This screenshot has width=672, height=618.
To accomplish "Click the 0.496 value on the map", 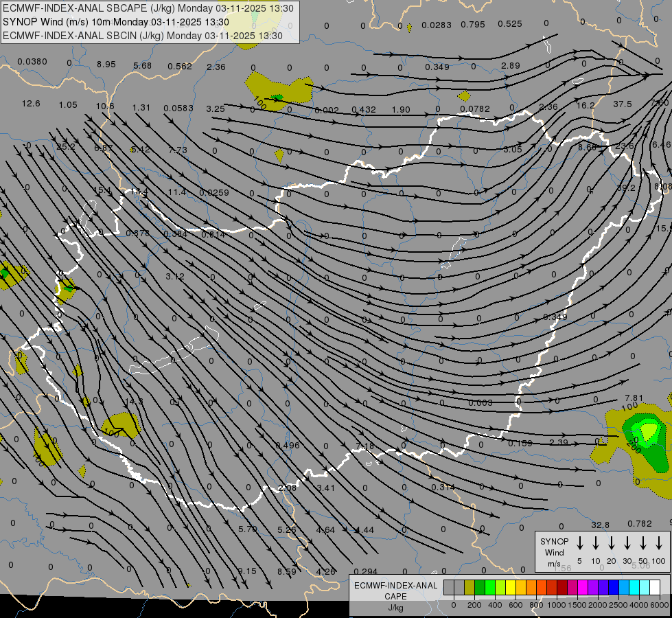I will (287, 445).
